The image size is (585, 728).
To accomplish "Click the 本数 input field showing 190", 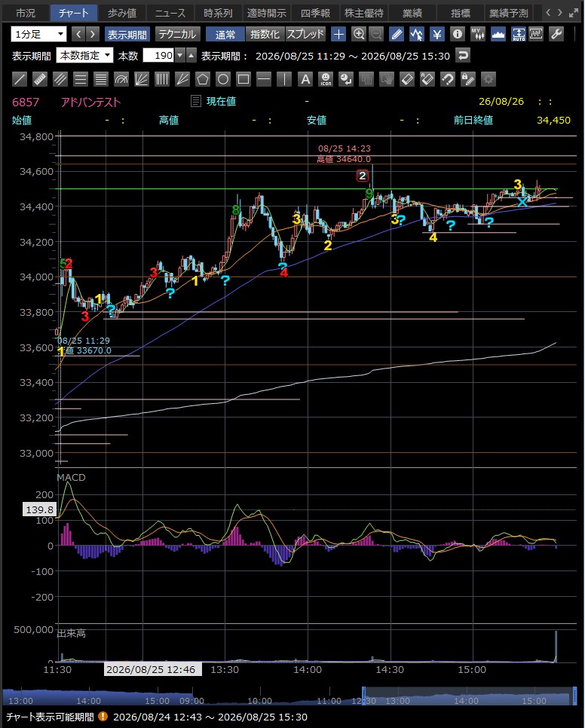I will [158, 56].
